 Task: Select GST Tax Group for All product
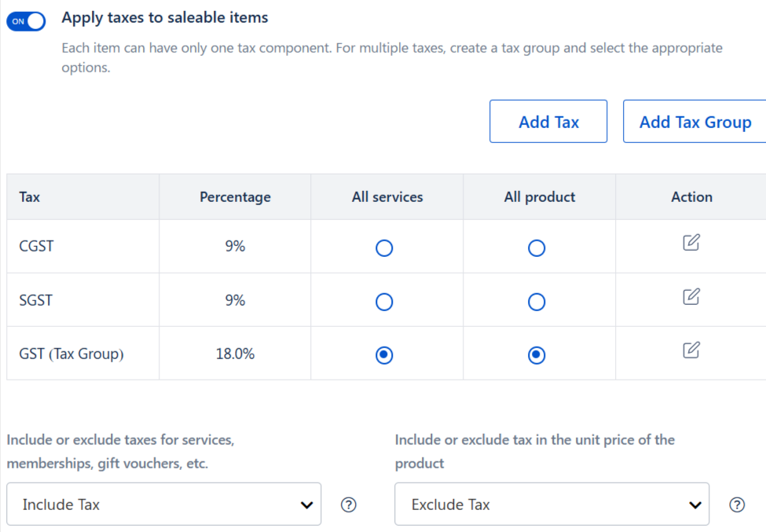[537, 355]
